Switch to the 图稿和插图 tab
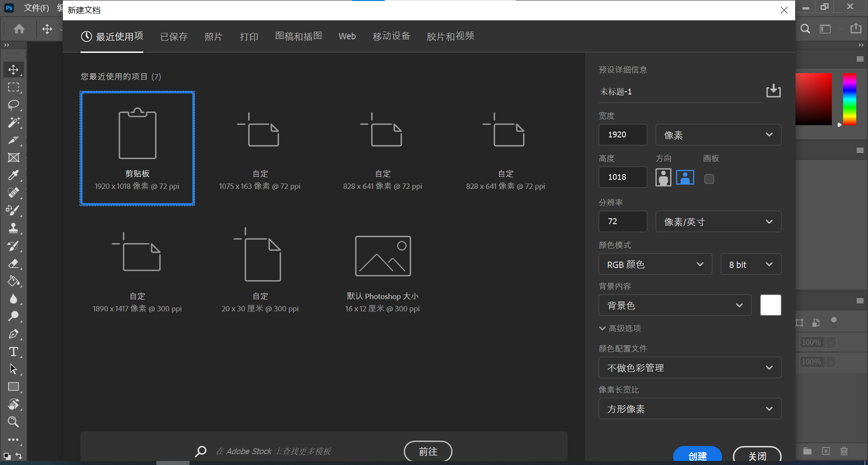This screenshot has height=465, width=868. (x=298, y=36)
